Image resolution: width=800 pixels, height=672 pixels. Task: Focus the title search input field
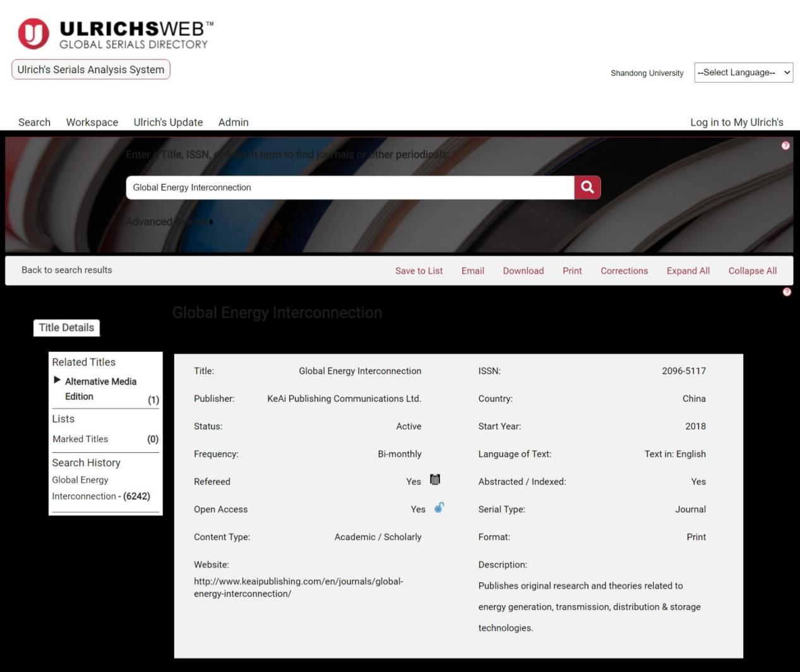pyautogui.click(x=350, y=188)
